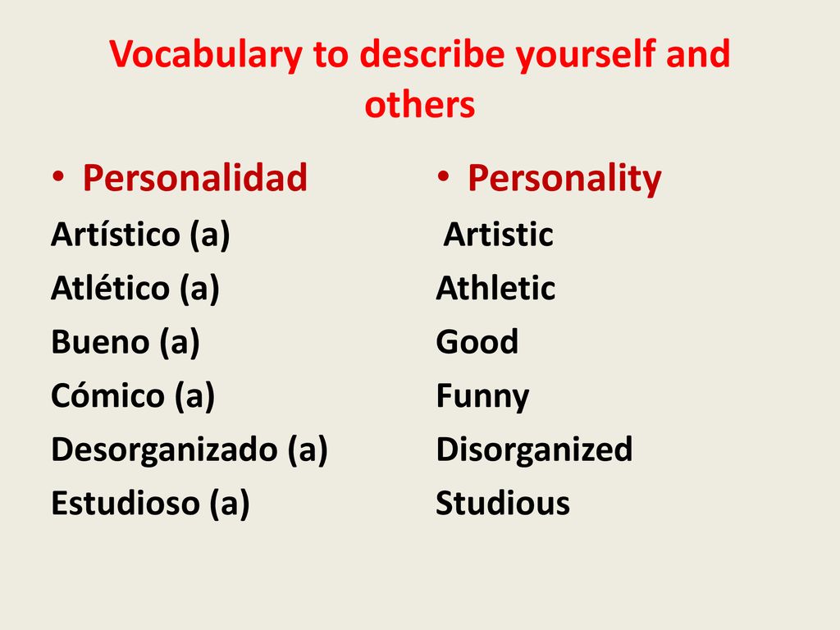The height and width of the screenshot is (630, 840).
Task: Click the word 'Artístico (a)'
Action: [x=140, y=235]
